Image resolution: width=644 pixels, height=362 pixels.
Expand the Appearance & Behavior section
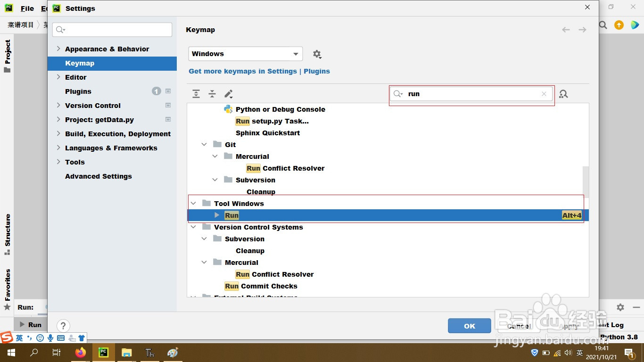click(x=58, y=49)
